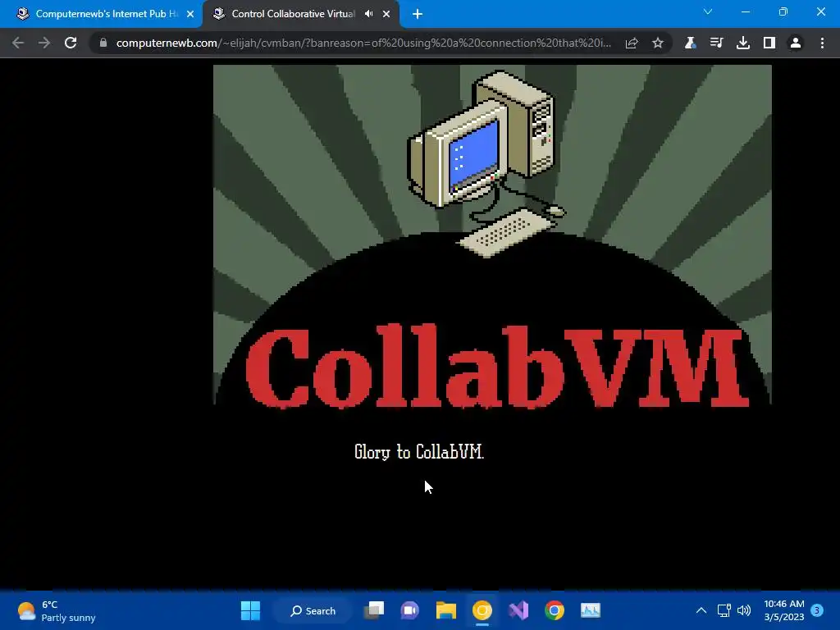840x630 pixels.
Task: Click the 'Glory to CollabVM.' text
Action: [419, 452]
